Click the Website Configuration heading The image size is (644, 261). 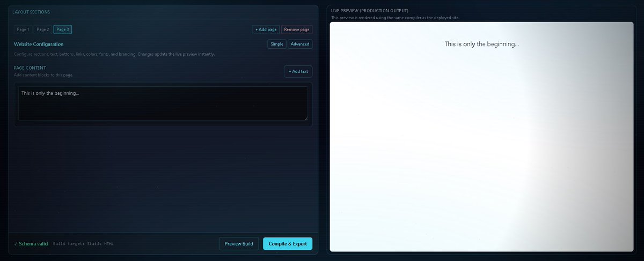(39, 44)
